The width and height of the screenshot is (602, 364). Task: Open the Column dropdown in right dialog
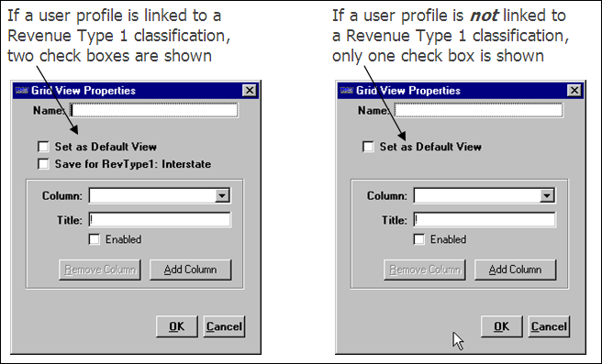[547, 195]
